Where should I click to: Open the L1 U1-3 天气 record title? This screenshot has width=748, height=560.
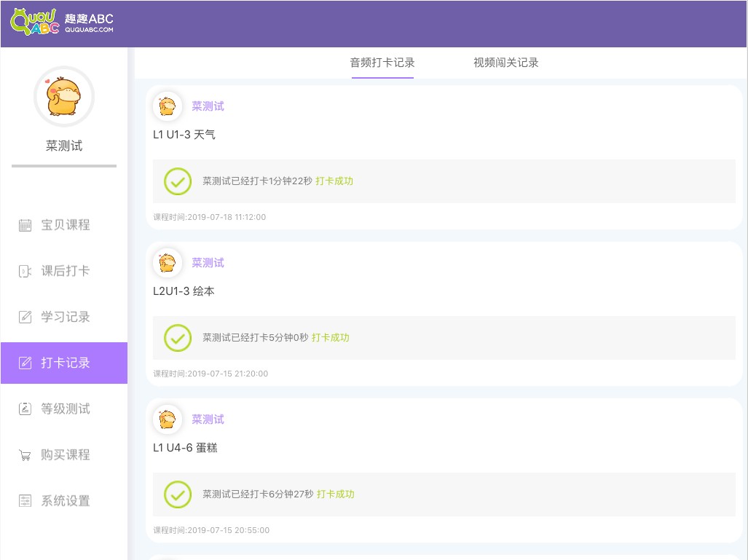point(184,135)
